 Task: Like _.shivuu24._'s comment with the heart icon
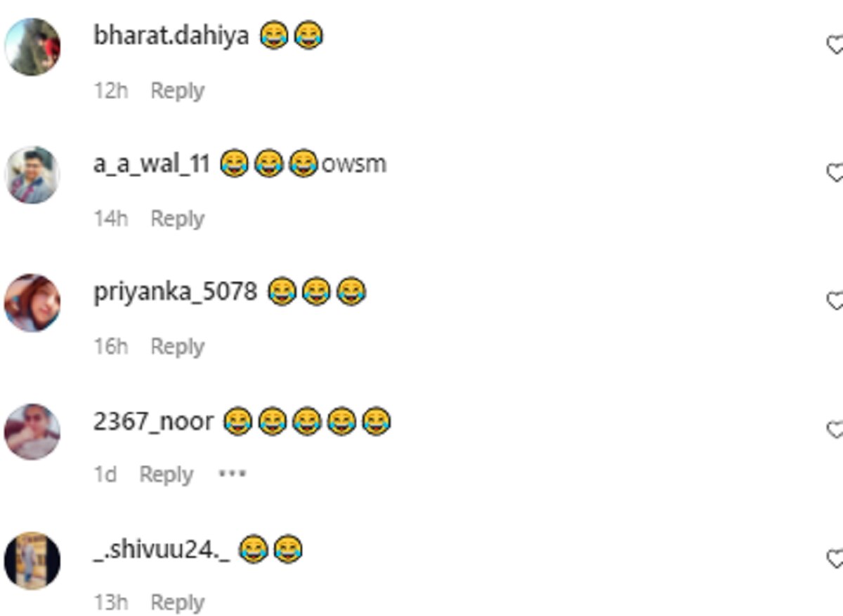835,558
